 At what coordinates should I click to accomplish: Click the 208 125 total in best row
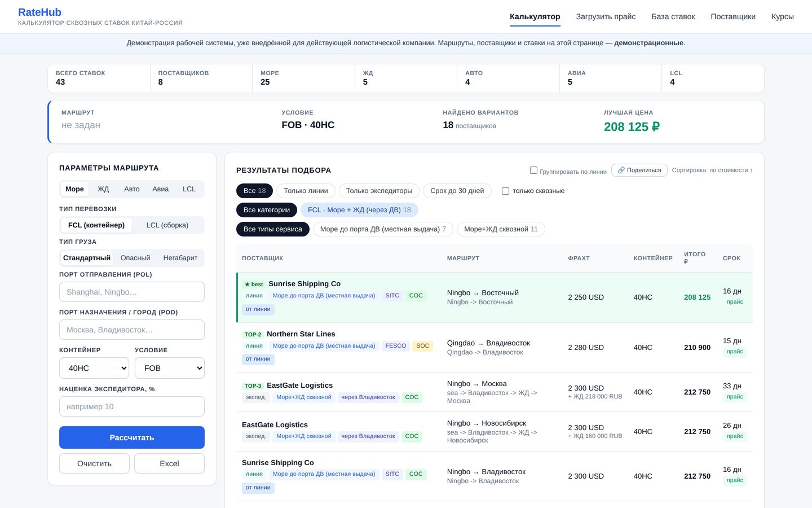697,297
